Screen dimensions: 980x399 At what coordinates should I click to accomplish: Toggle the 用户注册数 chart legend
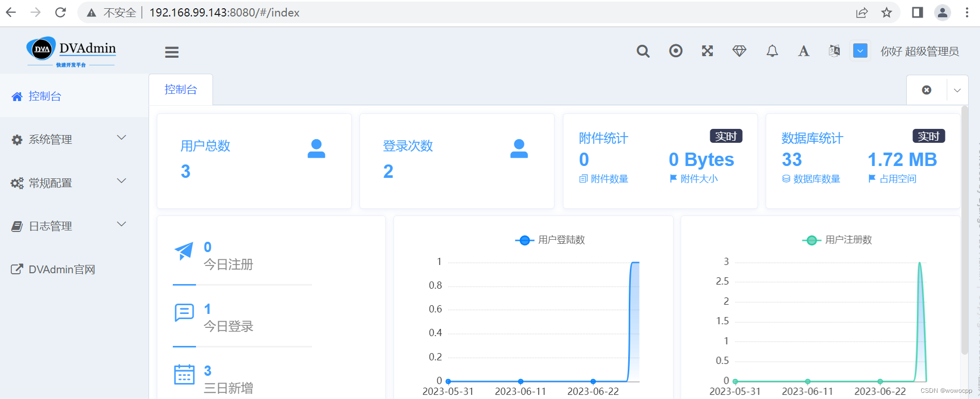coord(837,240)
